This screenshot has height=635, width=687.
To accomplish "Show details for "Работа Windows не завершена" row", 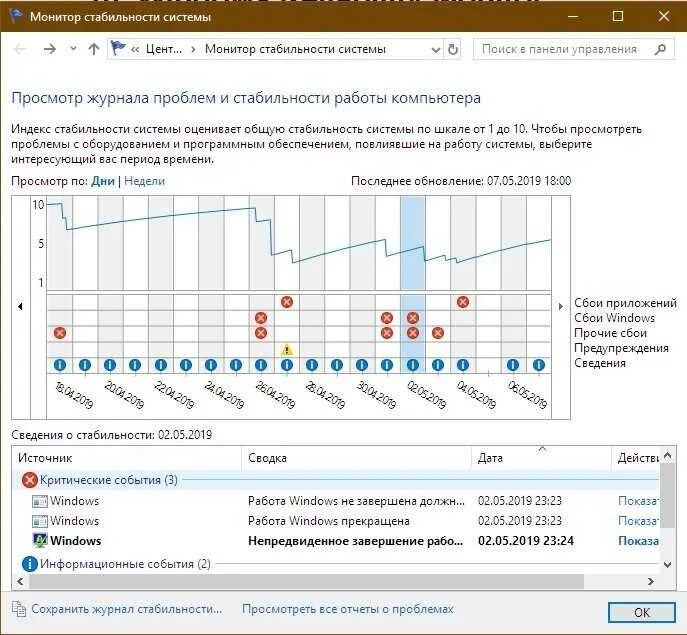I will pyautogui.click(x=638, y=500).
